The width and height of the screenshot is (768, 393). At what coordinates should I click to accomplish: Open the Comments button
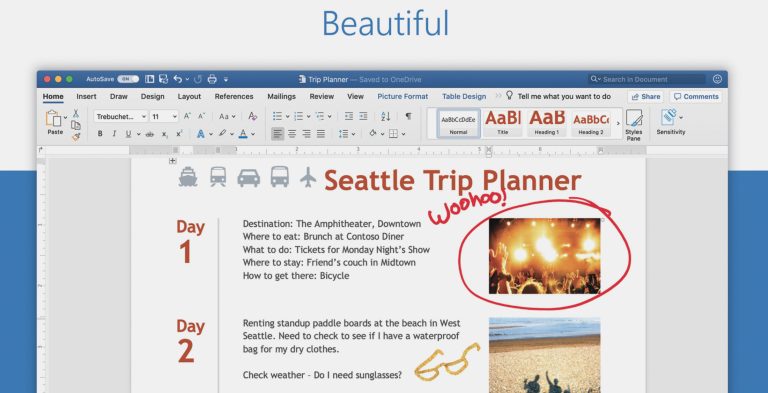tap(696, 97)
